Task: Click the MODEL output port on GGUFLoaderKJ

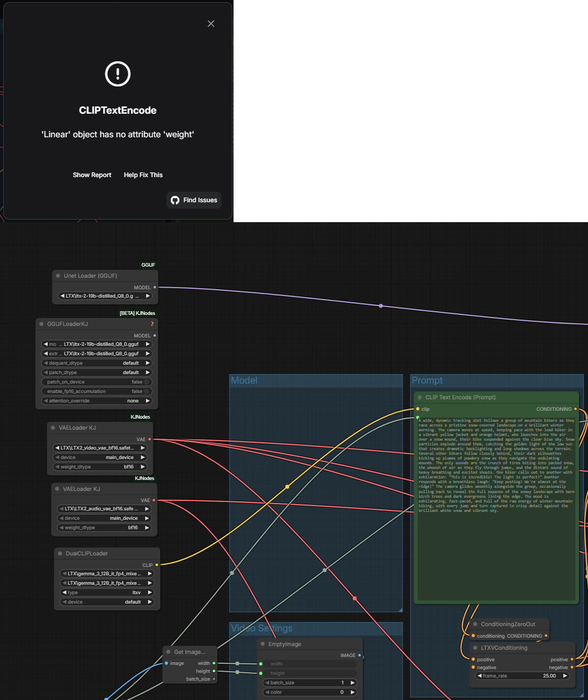Action: coord(154,335)
